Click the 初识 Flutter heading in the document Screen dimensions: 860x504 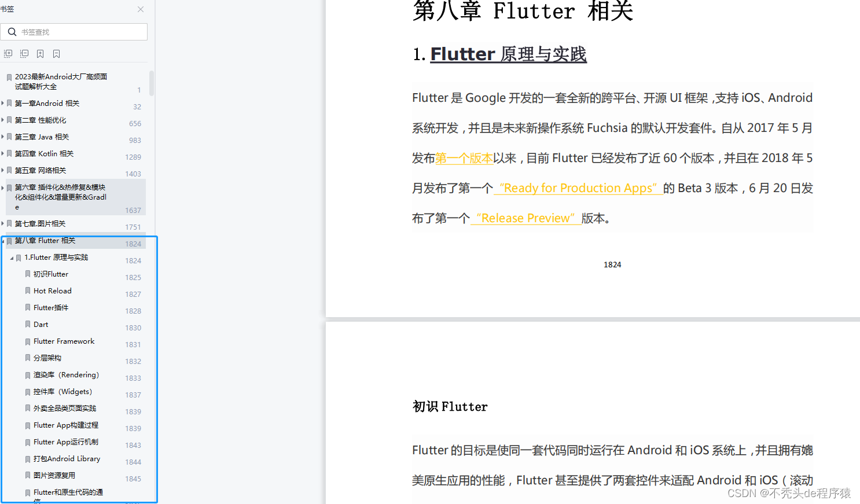coord(450,407)
